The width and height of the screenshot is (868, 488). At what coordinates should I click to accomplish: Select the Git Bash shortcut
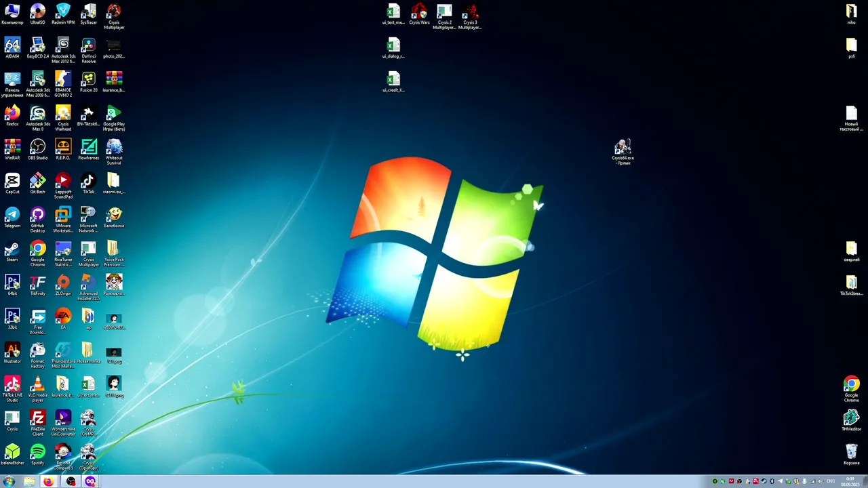[x=37, y=184]
